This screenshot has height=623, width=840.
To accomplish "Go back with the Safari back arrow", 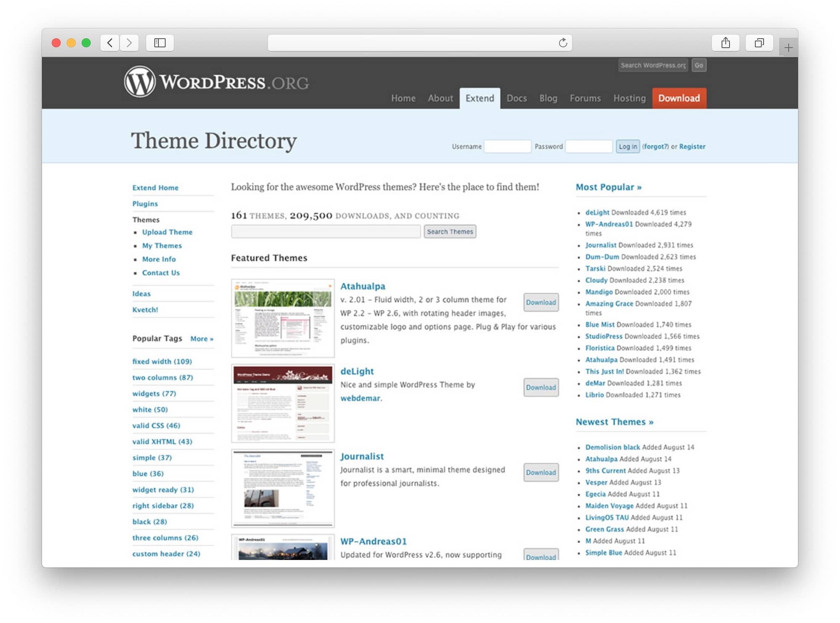I will (110, 43).
